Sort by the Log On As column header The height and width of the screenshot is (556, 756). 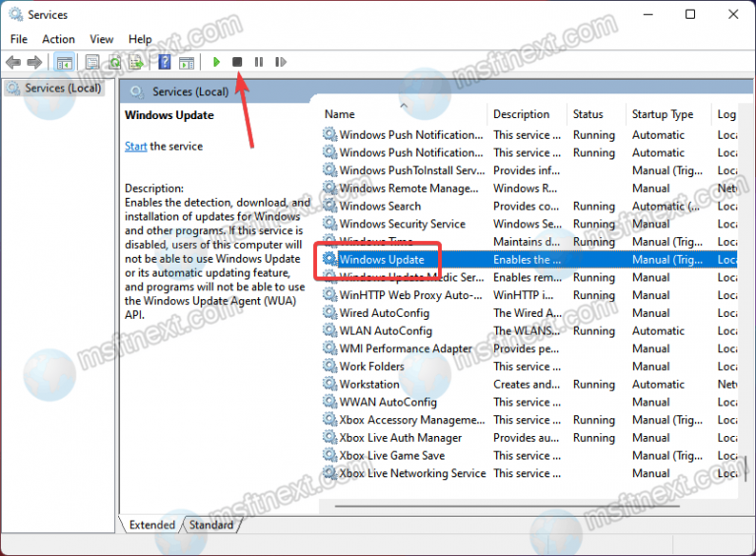tap(726, 114)
